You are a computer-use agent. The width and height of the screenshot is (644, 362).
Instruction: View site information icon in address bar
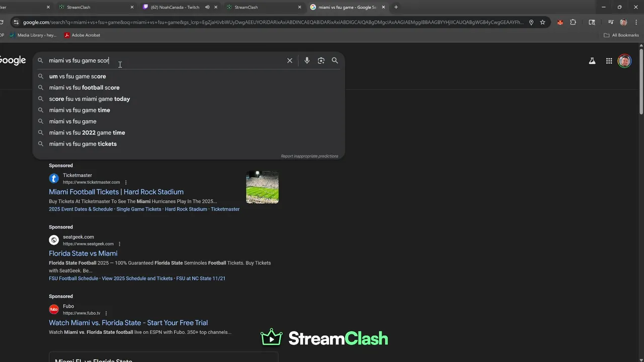coord(16,22)
